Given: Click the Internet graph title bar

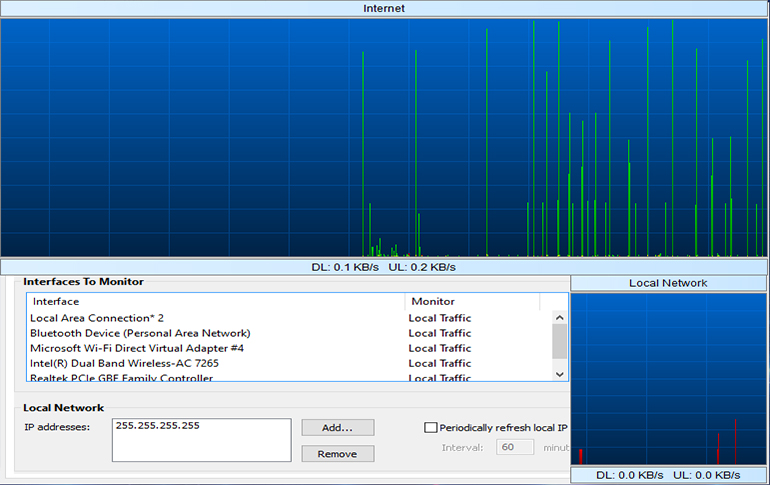Looking at the screenshot, I should (x=384, y=8).
